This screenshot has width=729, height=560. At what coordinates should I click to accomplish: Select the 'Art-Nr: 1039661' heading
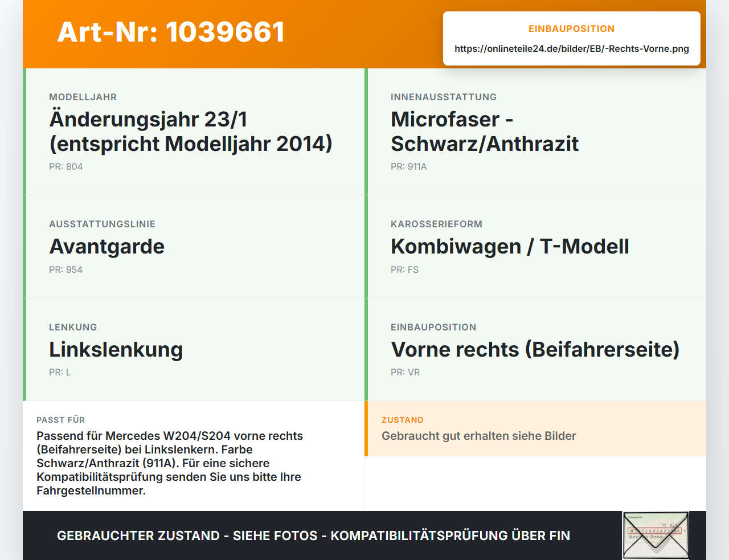[171, 32]
